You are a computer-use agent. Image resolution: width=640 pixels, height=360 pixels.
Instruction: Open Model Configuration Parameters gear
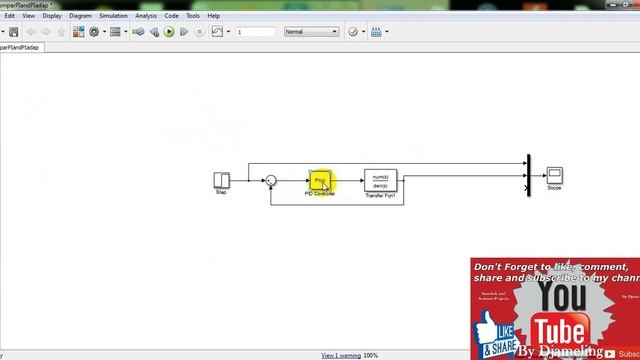click(94, 32)
